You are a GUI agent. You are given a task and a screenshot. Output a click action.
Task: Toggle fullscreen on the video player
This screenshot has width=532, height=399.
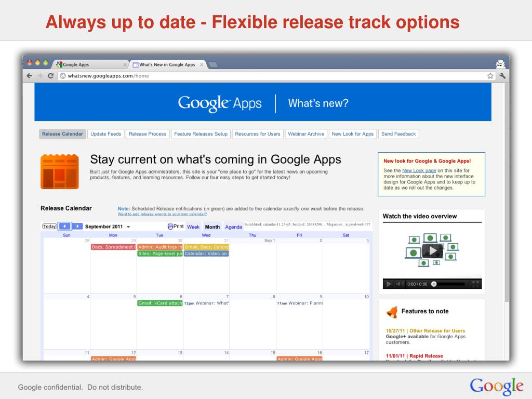pyautogui.click(x=476, y=284)
